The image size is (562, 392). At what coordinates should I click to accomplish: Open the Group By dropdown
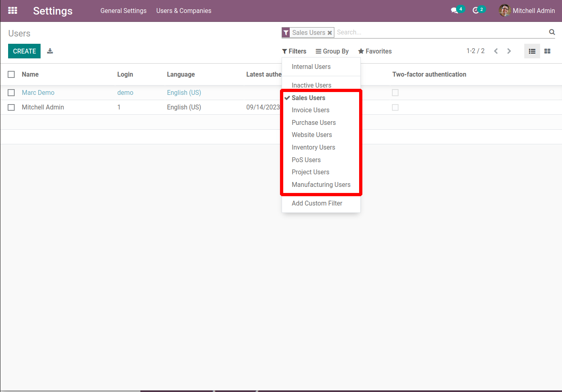tap(332, 51)
